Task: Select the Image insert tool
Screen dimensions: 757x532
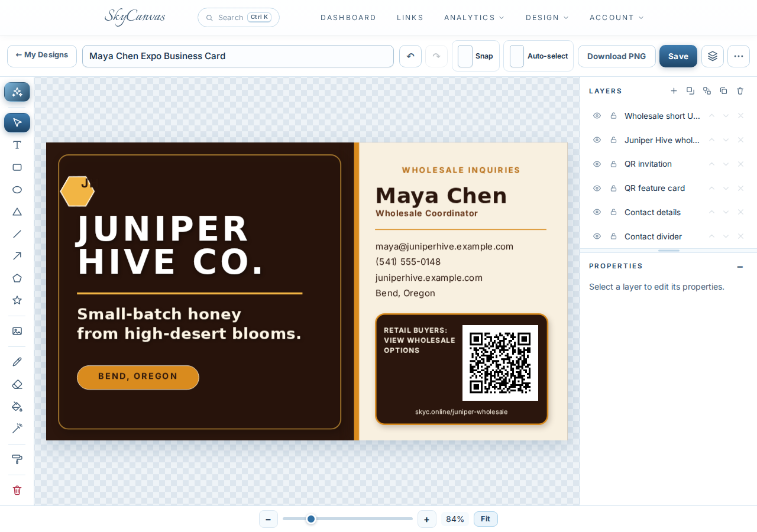Action: point(17,331)
